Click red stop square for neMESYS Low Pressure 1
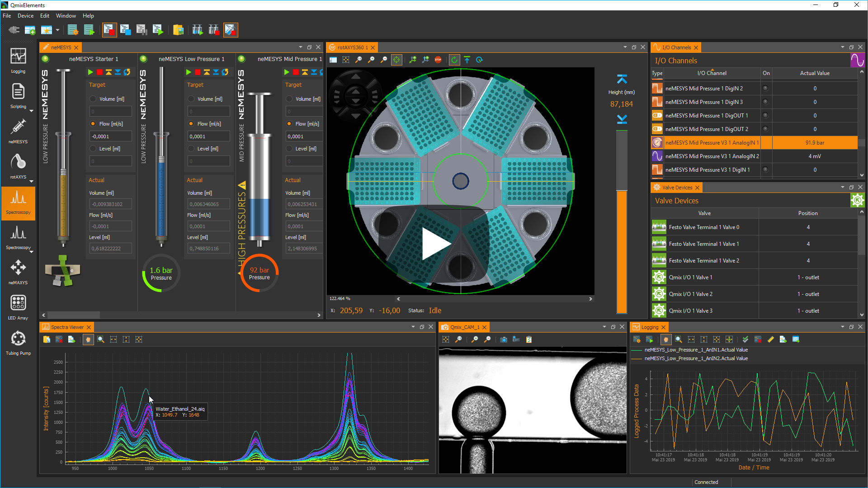868x488 pixels. (x=198, y=72)
